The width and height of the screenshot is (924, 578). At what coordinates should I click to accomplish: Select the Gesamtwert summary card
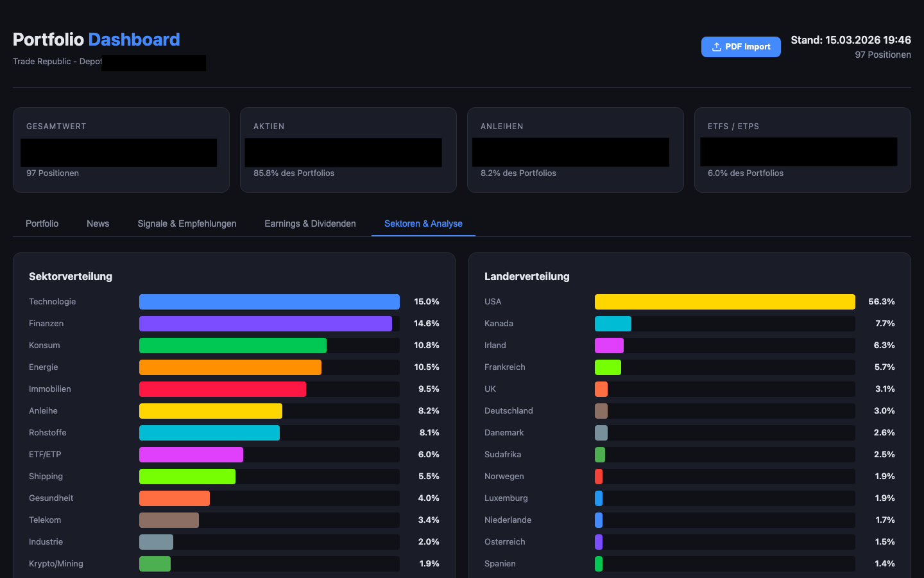tap(121, 150)
